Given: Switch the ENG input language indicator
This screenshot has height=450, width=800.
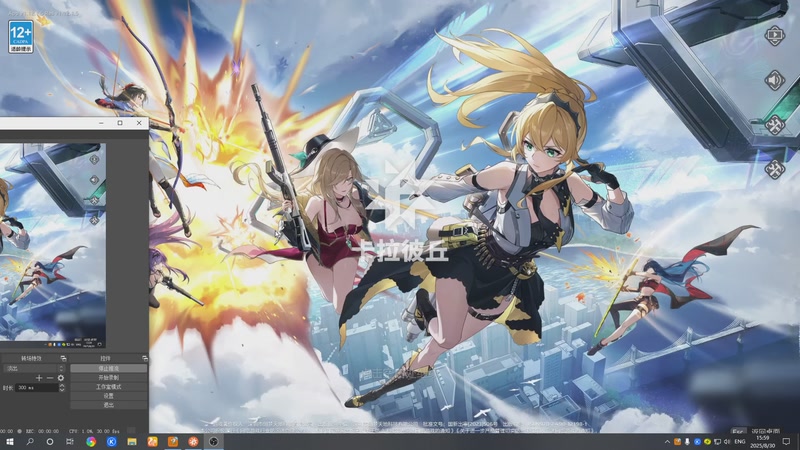Looking at the screenshot, I should click(740, 442).
